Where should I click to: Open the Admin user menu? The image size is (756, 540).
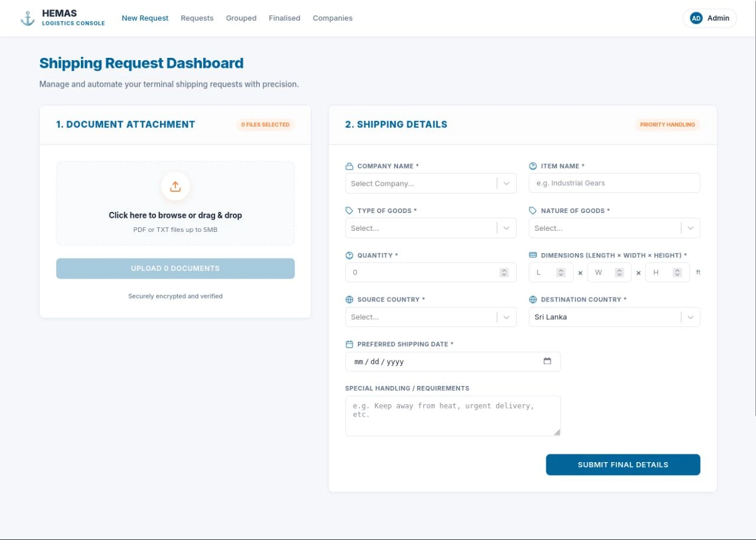(710, 18)
